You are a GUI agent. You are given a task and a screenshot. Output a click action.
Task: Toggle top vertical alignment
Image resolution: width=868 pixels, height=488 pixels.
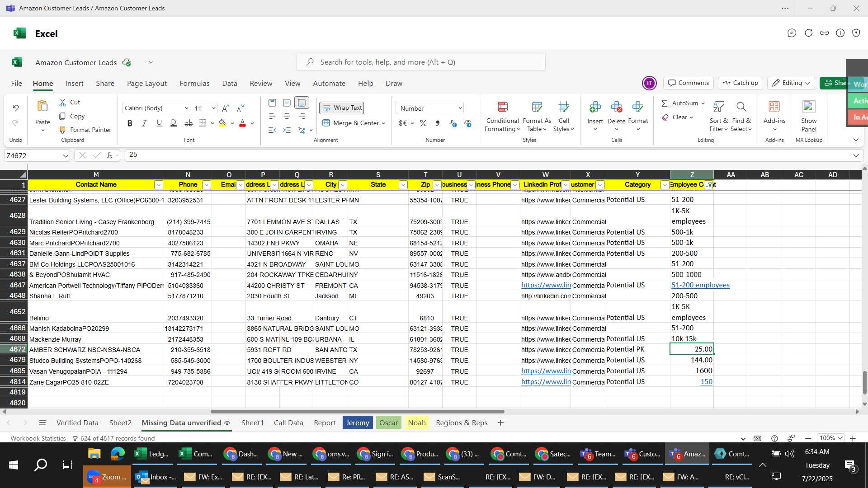tap(272, 103)
